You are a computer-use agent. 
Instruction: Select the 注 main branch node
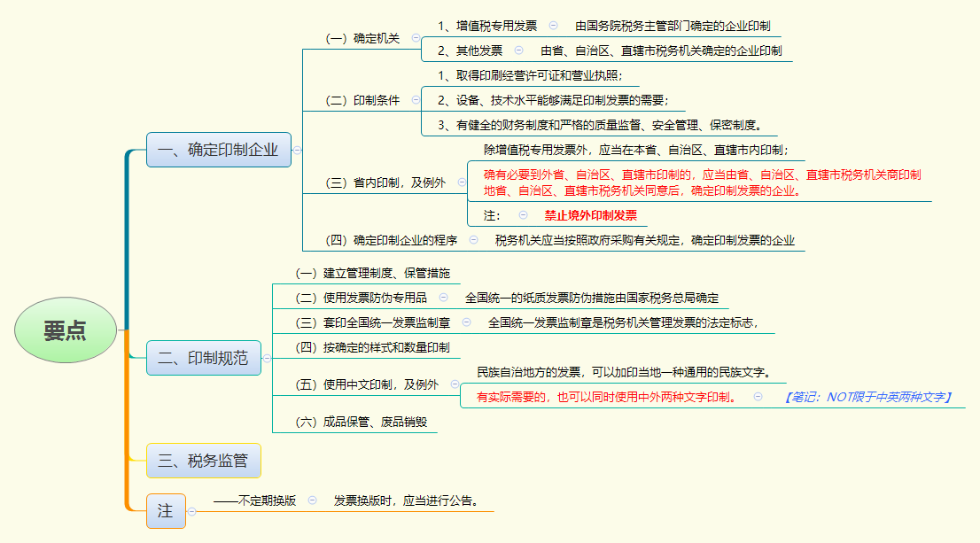point(166,511)
